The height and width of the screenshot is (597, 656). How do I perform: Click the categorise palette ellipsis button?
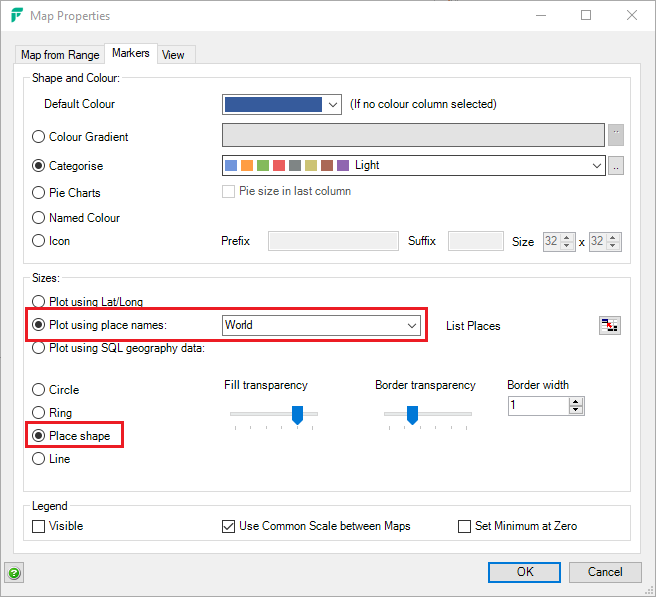(x=616, y=166)
